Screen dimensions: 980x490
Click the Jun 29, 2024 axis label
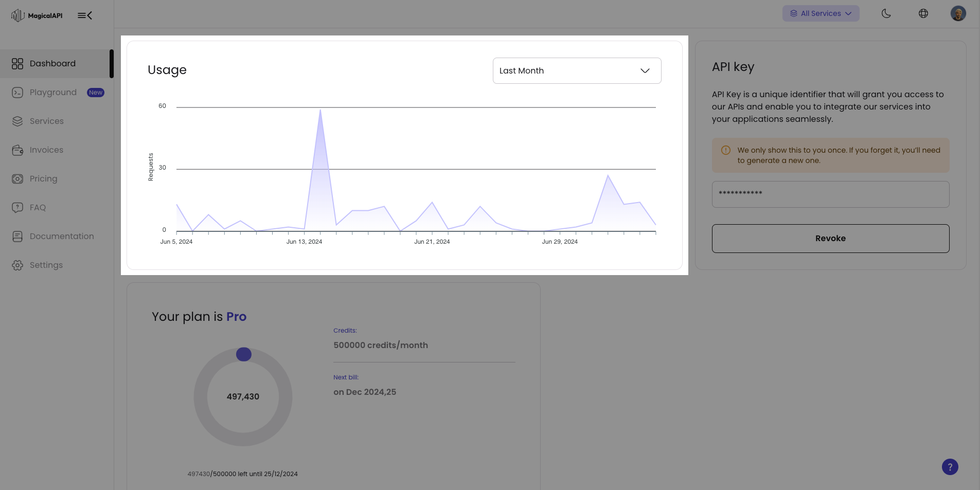pyautogui.click(x=560, y=242)
